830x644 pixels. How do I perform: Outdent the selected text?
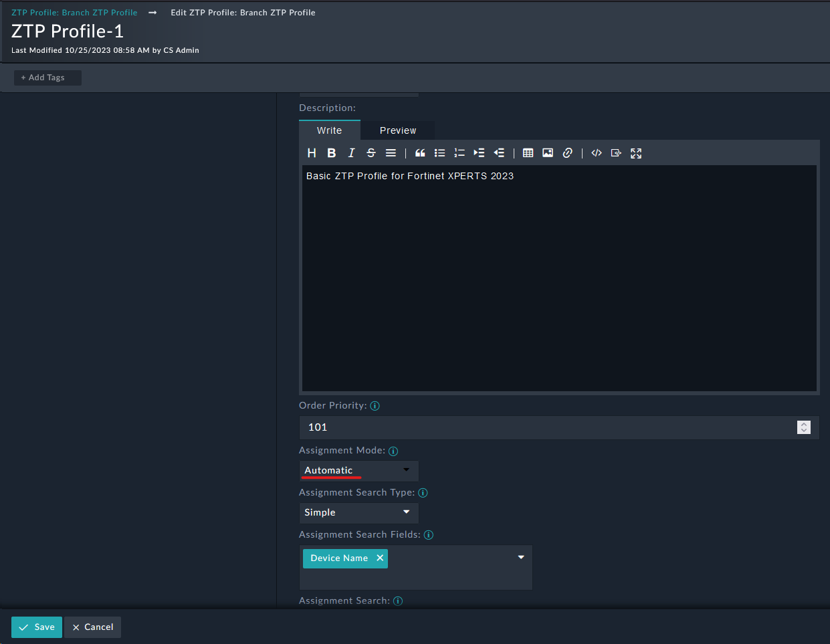pyautogui.click(x=499, y=153)
